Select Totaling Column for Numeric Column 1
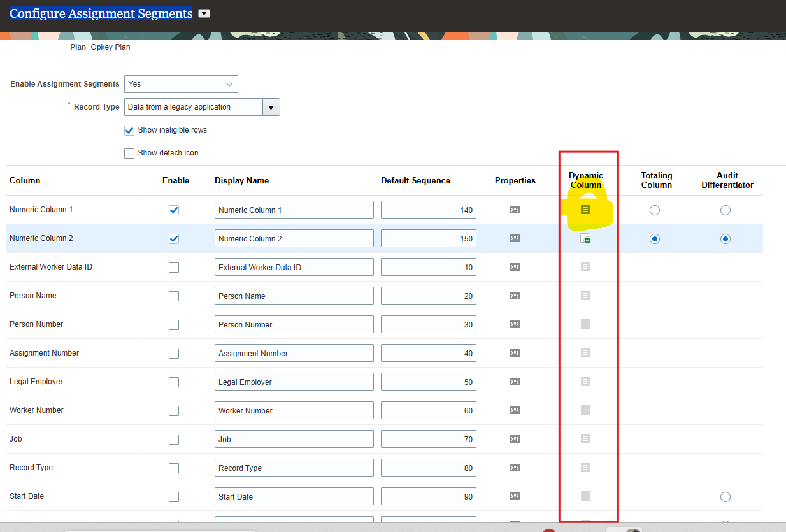This screenshot has width=786, height=532. point(656,210)
